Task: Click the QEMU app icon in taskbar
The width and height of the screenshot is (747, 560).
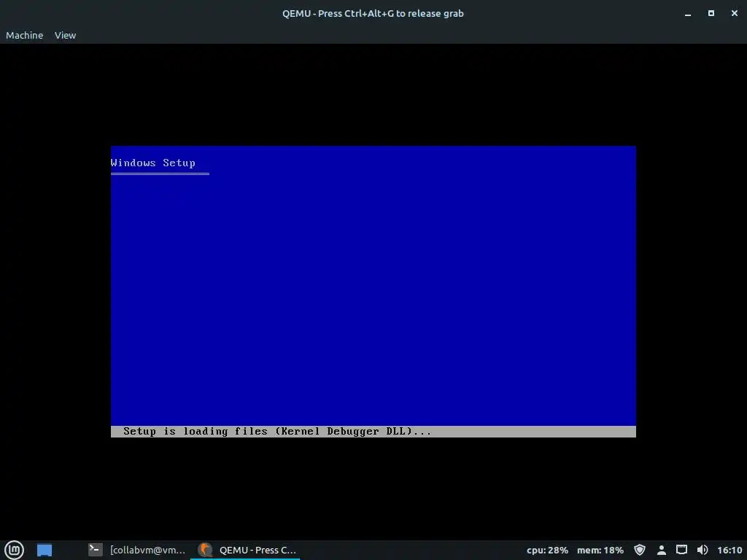Action: pos(205,550)
